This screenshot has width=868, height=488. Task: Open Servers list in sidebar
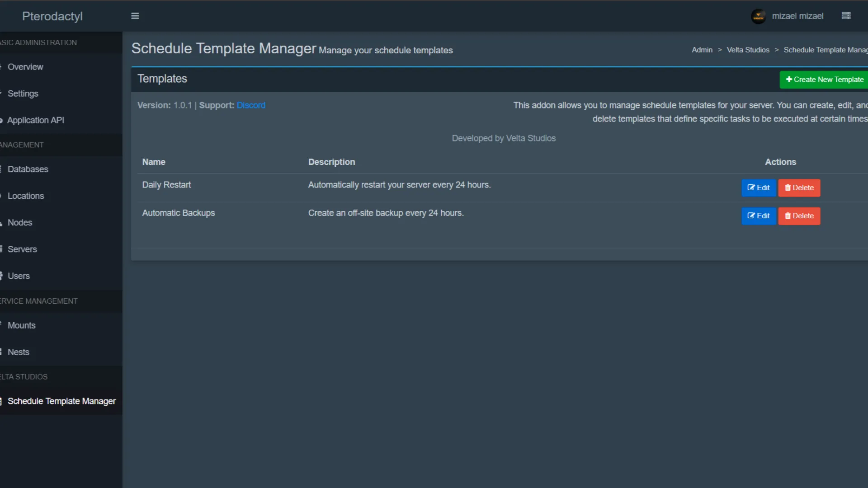coord(22,249)
